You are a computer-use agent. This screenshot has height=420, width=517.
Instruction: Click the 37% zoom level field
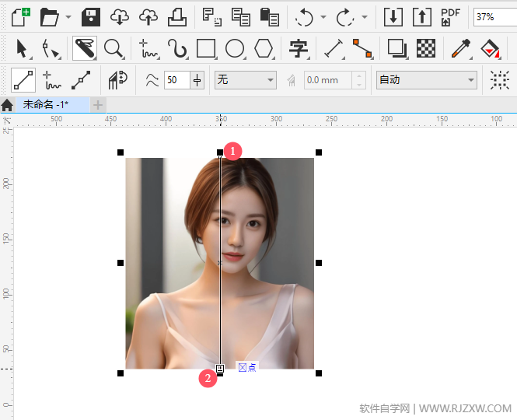click(x=495, y=17)
